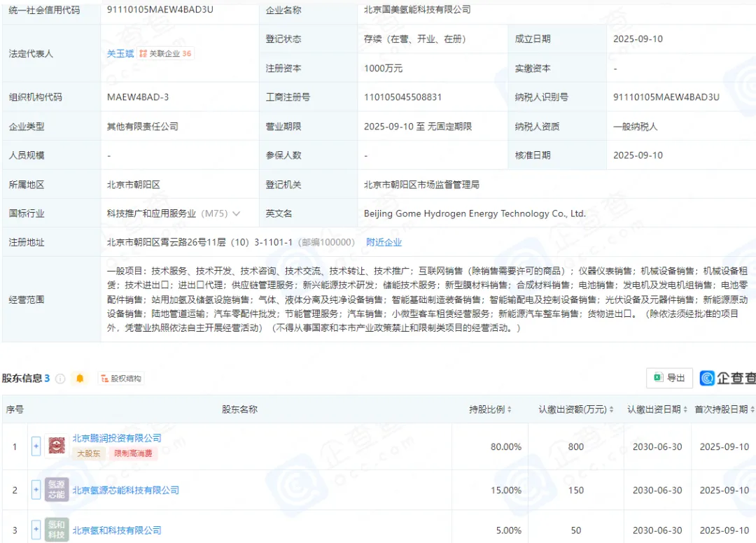
Task: Click the shareholder info help icon
Action: click(x=60, y=379)
